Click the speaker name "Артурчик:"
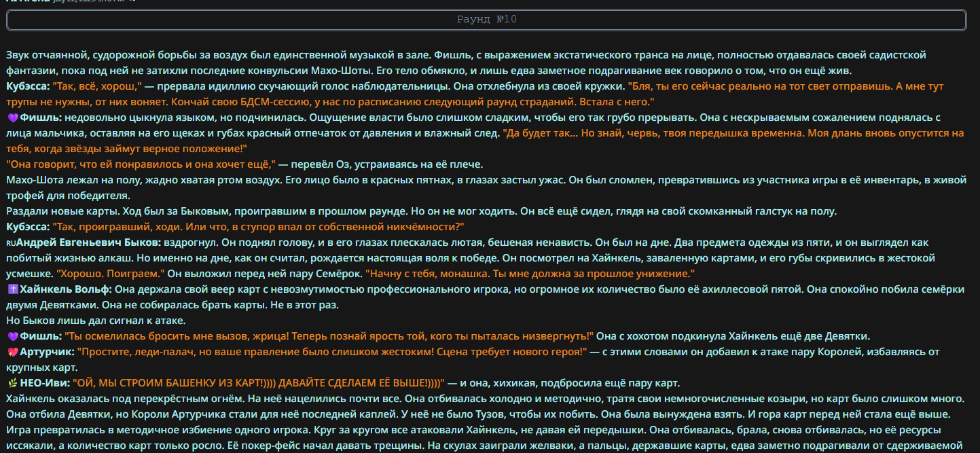 pos(46,352)
